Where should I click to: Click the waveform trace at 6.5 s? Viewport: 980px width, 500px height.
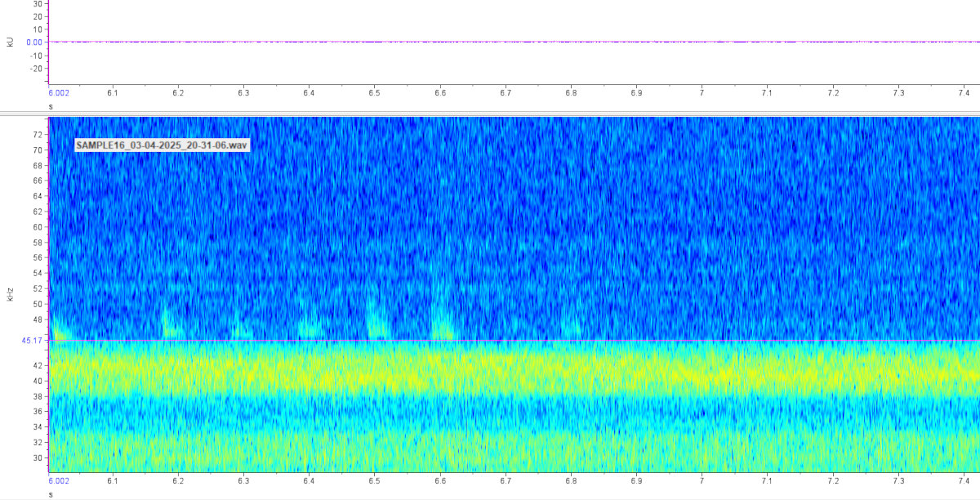[x=375, y=42]
